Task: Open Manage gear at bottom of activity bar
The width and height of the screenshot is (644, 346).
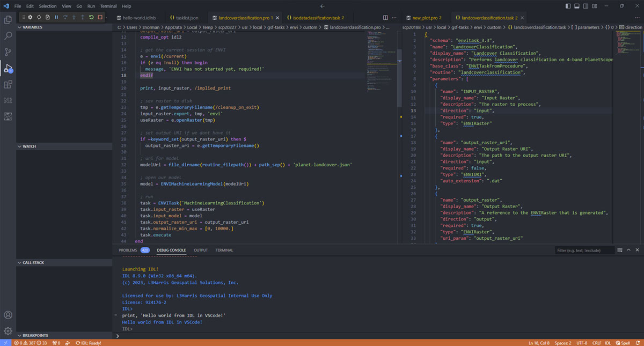Action: pos(8,331)
